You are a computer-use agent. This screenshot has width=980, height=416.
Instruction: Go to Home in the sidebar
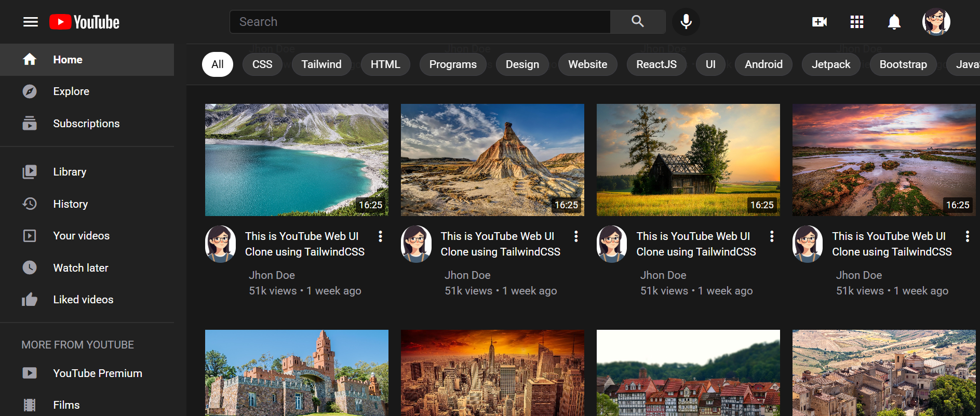(87, 60)
